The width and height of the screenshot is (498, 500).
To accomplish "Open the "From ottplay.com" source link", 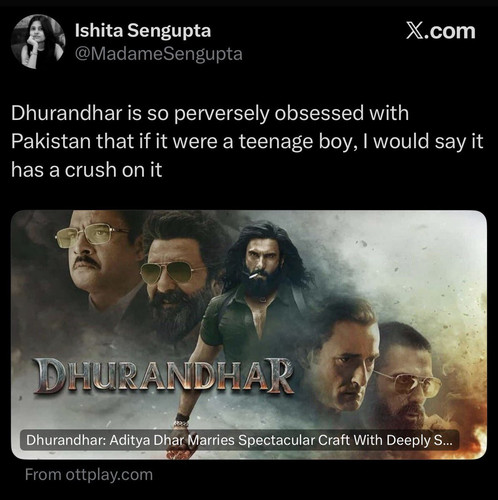I will pyautogui.click(x=89, y=474).
